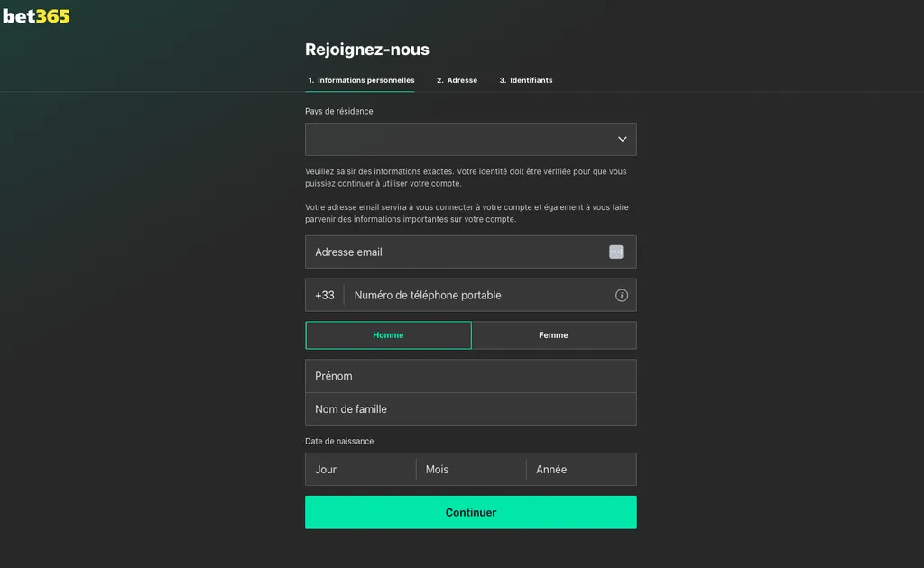Click the email autofill icon in the email field
Screen dimensions: 924x568
click(616, 252)
